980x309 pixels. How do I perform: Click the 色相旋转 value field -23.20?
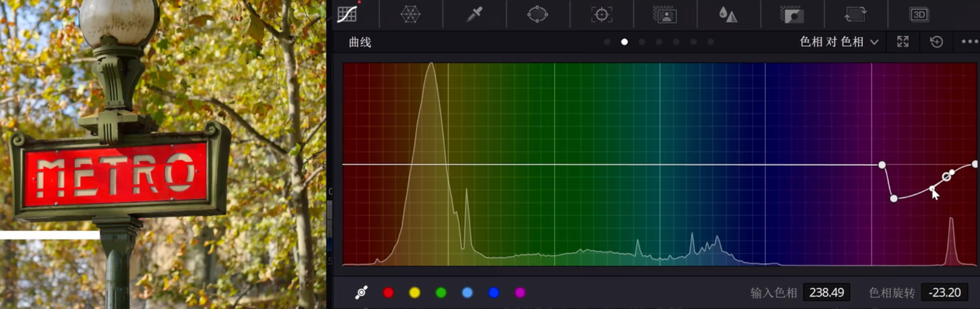(945, 293)
